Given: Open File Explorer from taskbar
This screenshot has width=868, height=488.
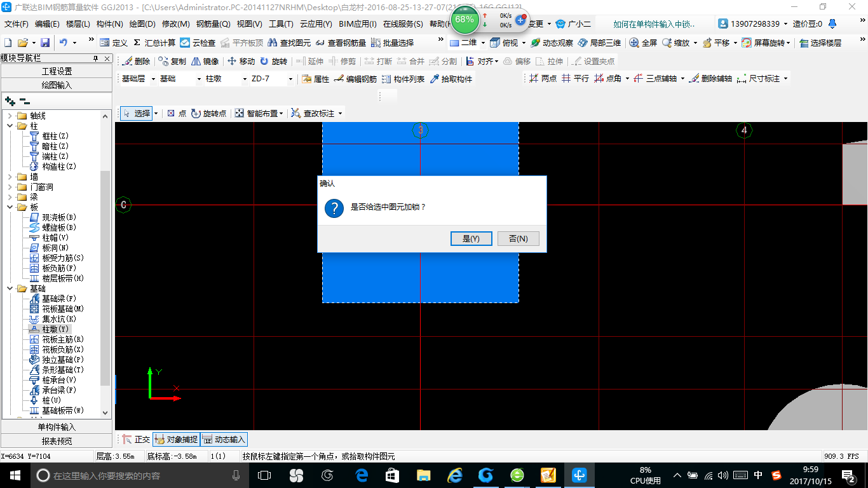Looking at the screenshot, I should point(423,475).
